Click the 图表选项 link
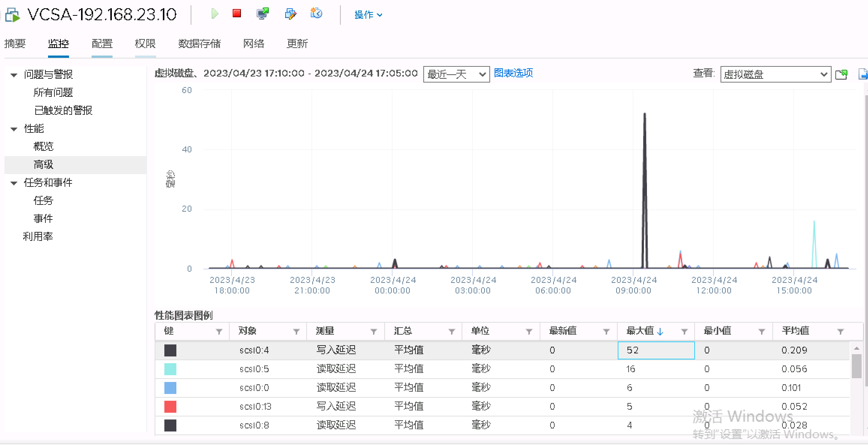Screen dimensions: 868x445 click(x=513, y=73)
